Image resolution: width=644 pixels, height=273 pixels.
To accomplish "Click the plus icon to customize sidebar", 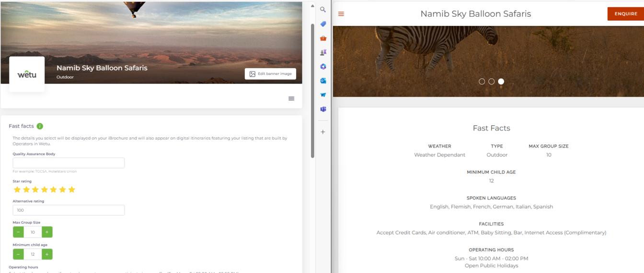I will tap(323, 132).
